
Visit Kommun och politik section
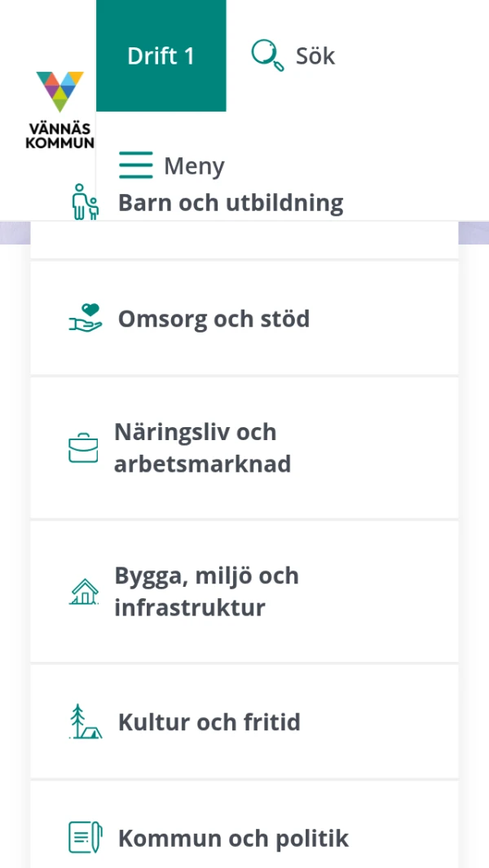[233, 838]
